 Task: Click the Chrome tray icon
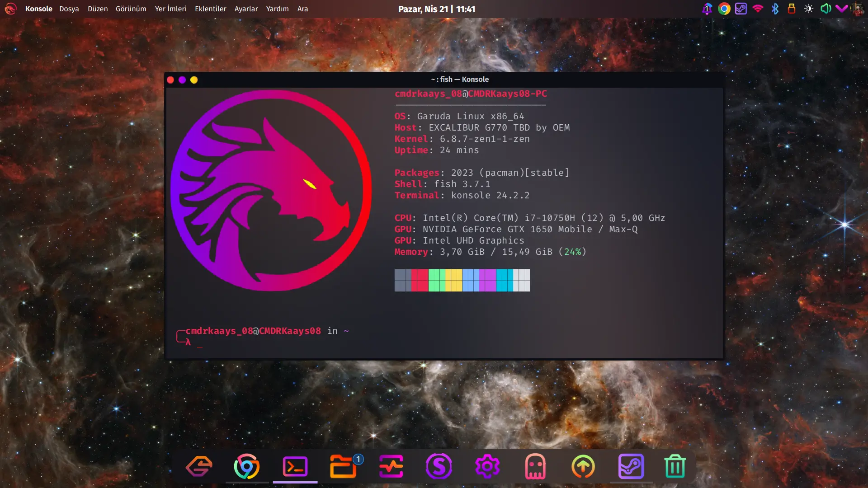point(724,9)
